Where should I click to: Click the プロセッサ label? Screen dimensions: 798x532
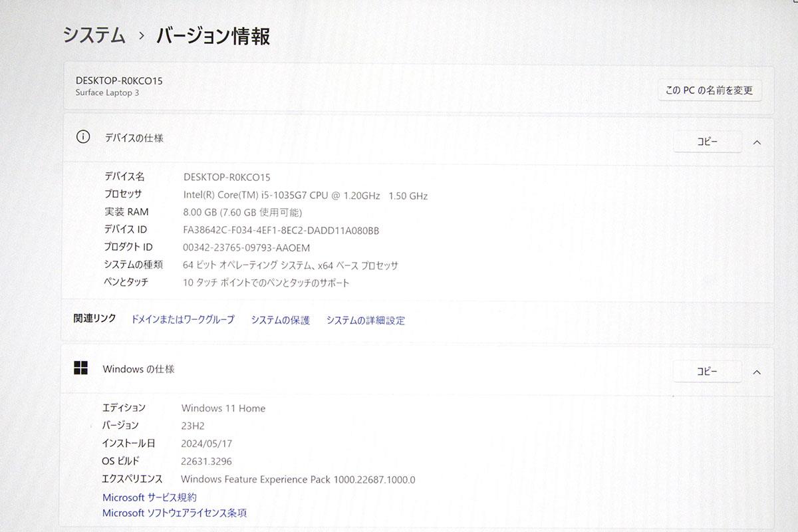tap(122, 194)
